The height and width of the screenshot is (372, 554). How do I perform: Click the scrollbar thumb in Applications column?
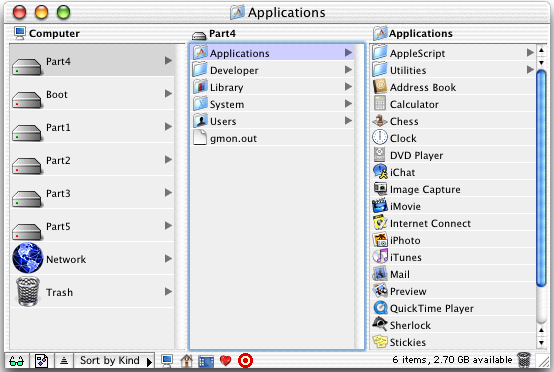coord(541,178)
